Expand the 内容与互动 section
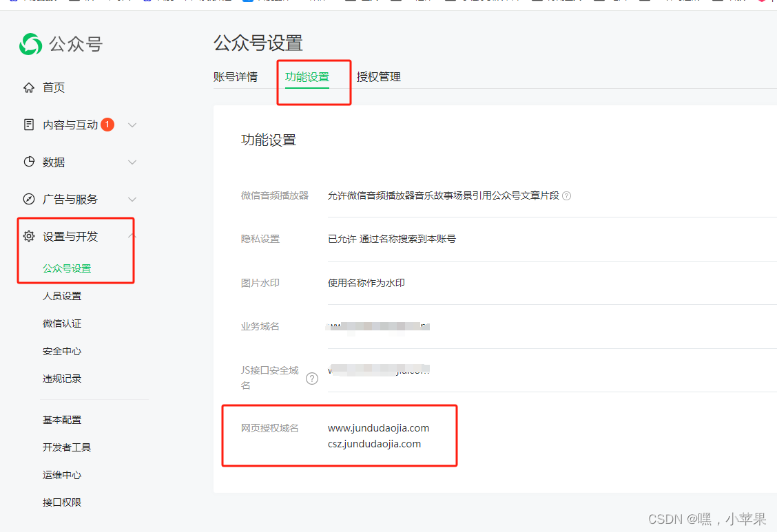The width and height of the screenshot is (777, 532). [132, 125]
